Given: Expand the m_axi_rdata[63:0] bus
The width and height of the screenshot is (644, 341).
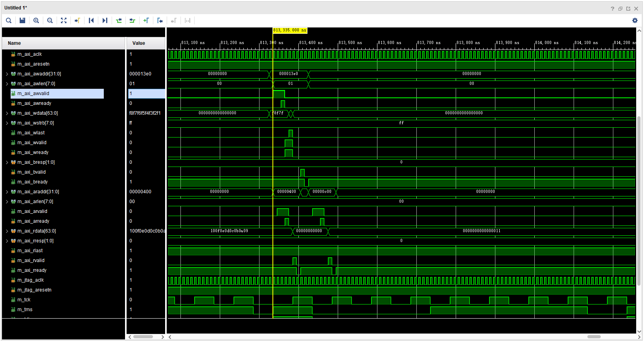Looking at the screenshot, I should pos(7,231).
